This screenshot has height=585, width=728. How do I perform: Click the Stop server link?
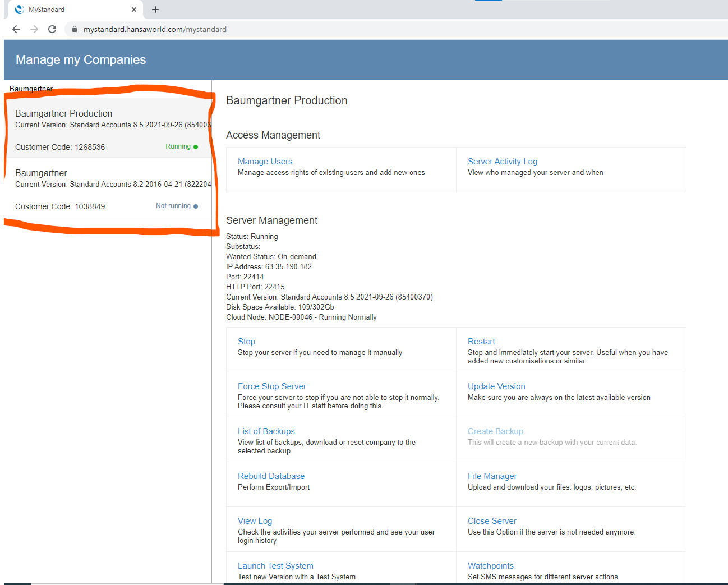(246, 342)
